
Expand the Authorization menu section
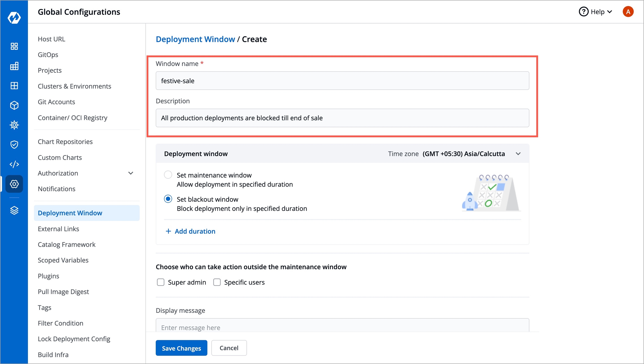click(x=130, y=173)
